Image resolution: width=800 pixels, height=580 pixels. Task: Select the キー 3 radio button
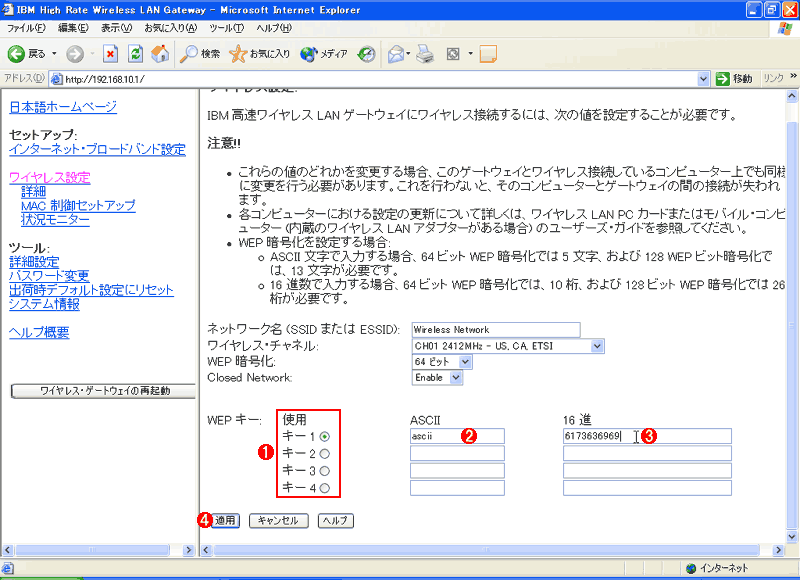(324, 471)
